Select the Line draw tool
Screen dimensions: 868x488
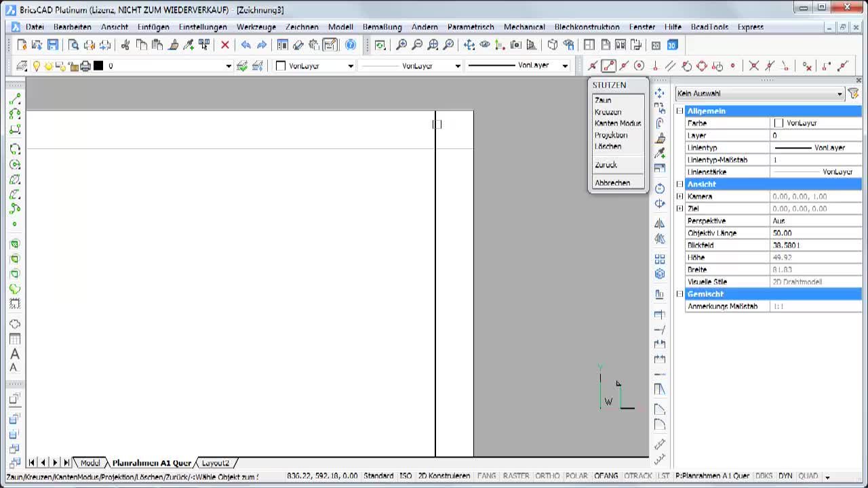click(15, 99)
